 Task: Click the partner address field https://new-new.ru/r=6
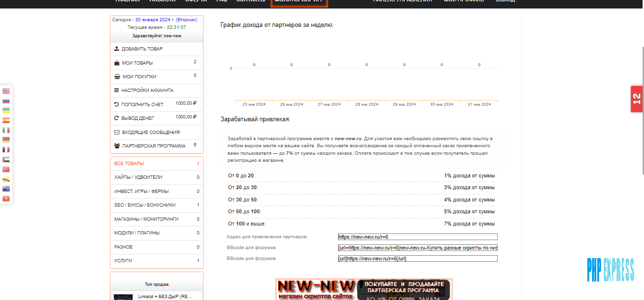pos(418,237)
